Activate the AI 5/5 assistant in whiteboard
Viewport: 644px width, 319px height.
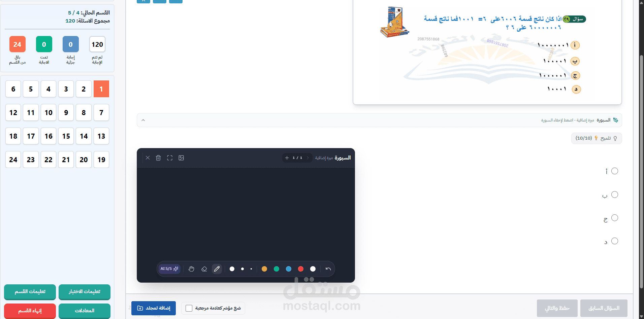click(x=169, y=269)
